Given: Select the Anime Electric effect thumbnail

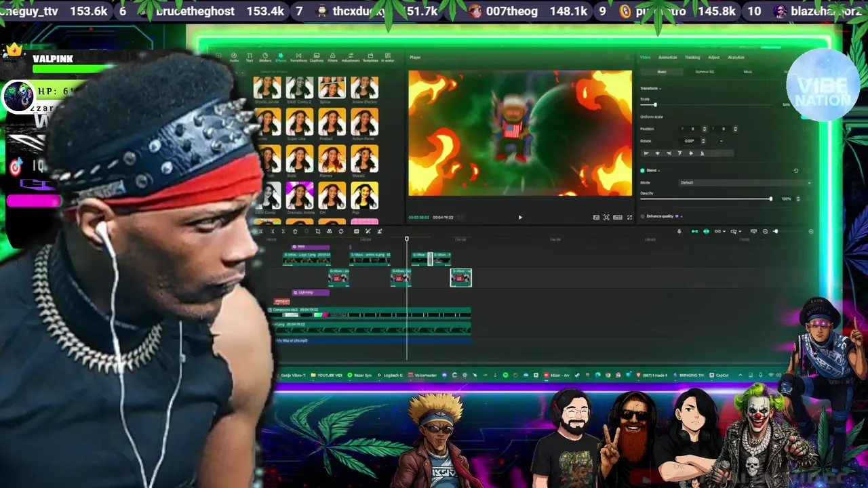Looking at the screenshot, I should point(364,87).
